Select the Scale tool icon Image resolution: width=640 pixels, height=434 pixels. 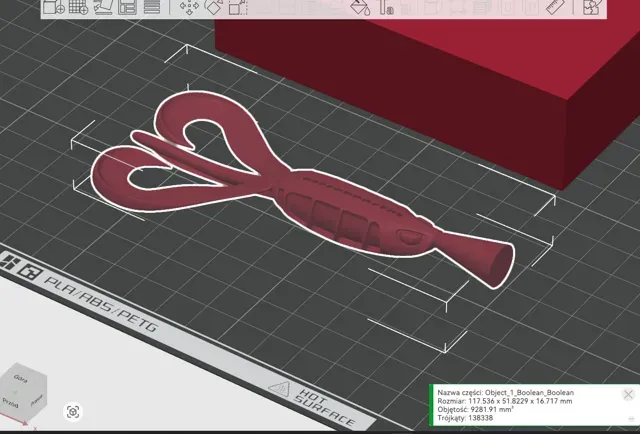point(238,7)
